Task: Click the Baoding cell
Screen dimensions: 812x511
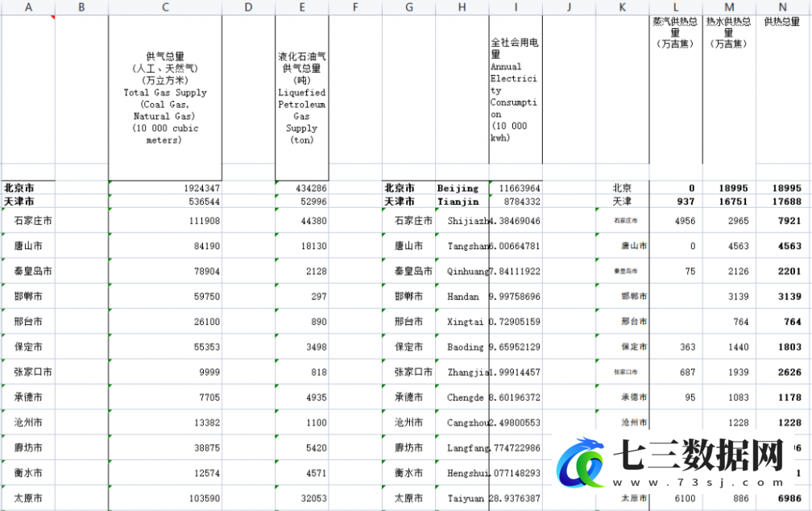Action: click(462, 347)
